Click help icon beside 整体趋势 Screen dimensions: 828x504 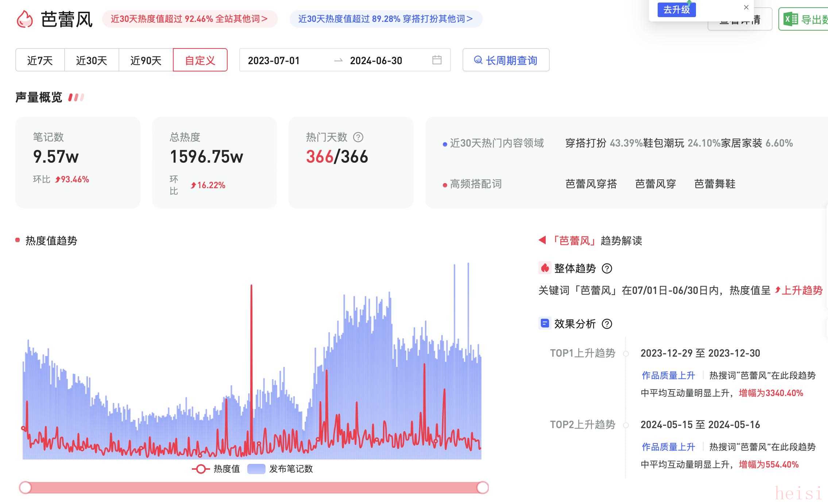[607, 268]
